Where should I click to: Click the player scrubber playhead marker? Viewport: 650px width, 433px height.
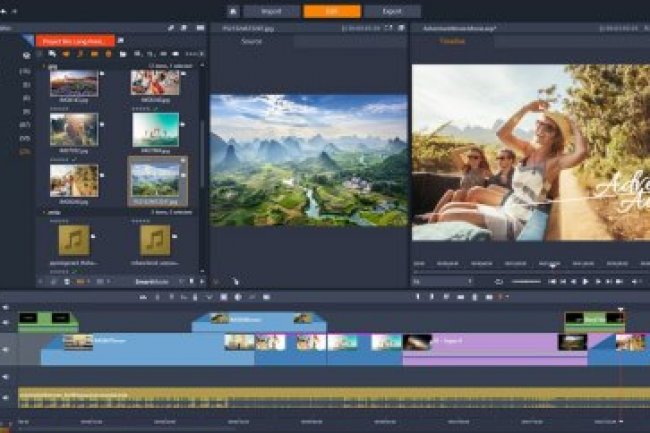click(x=552, y=267)
